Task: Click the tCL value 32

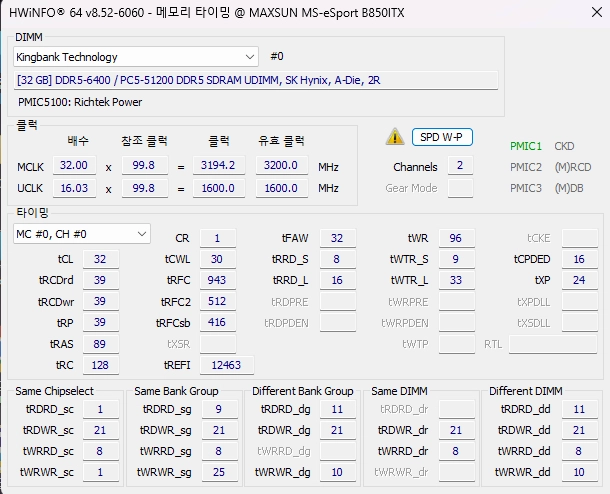Action: click(100, 259)
